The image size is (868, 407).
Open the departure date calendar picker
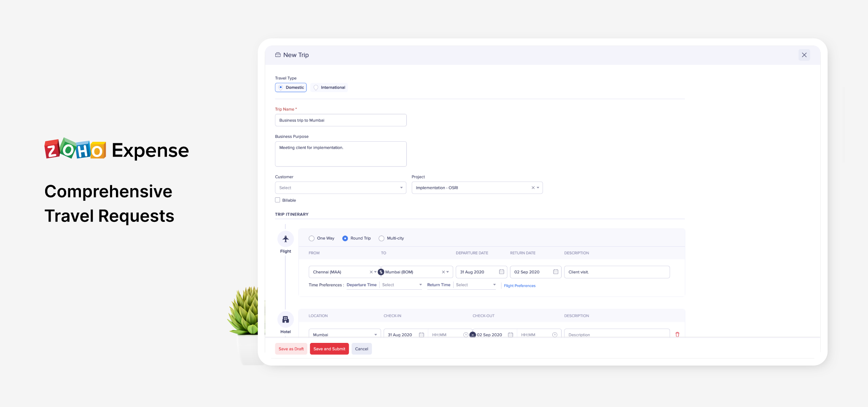[501, 272]
